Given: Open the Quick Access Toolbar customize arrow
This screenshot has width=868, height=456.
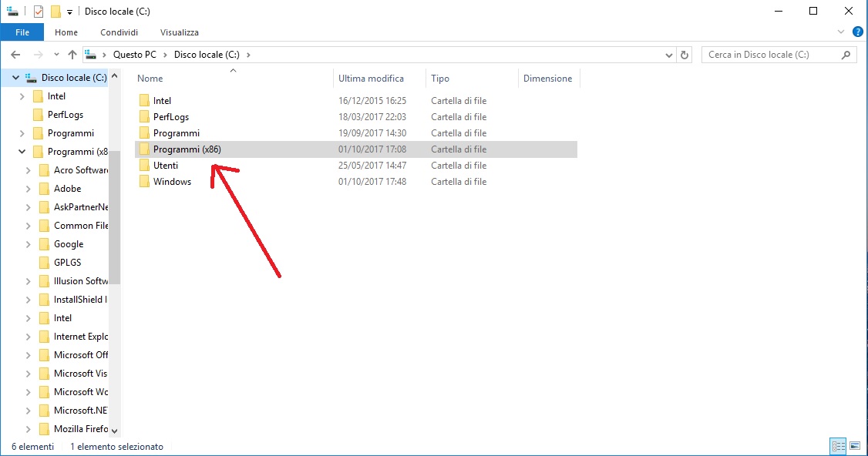Looking at the screenshot, I should [70, 12].
